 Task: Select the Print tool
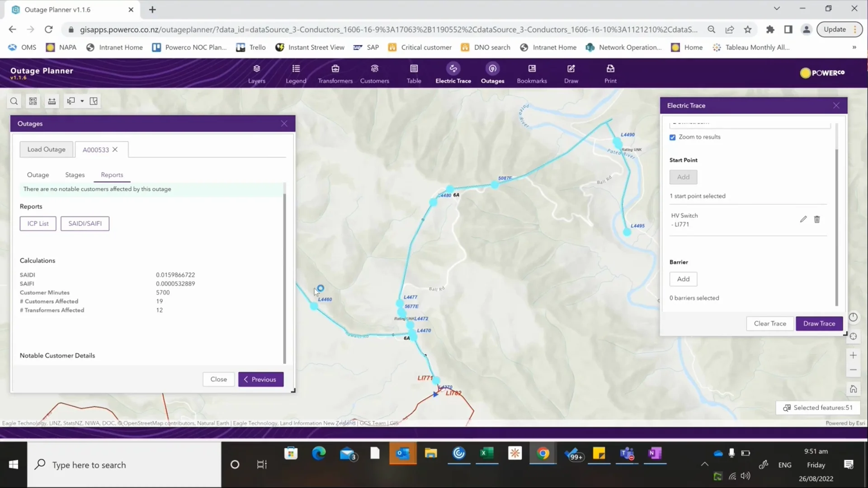pos(610,72)
